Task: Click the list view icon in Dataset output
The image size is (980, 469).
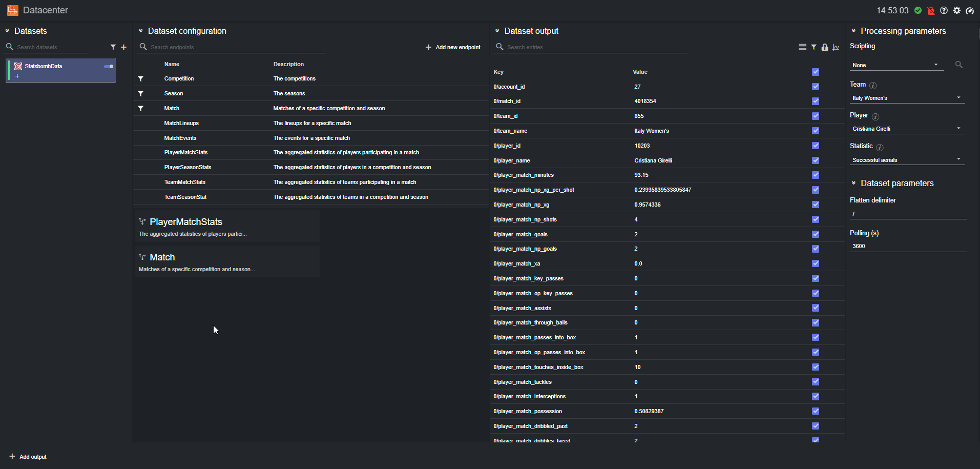Action: [x=802, y=47]
